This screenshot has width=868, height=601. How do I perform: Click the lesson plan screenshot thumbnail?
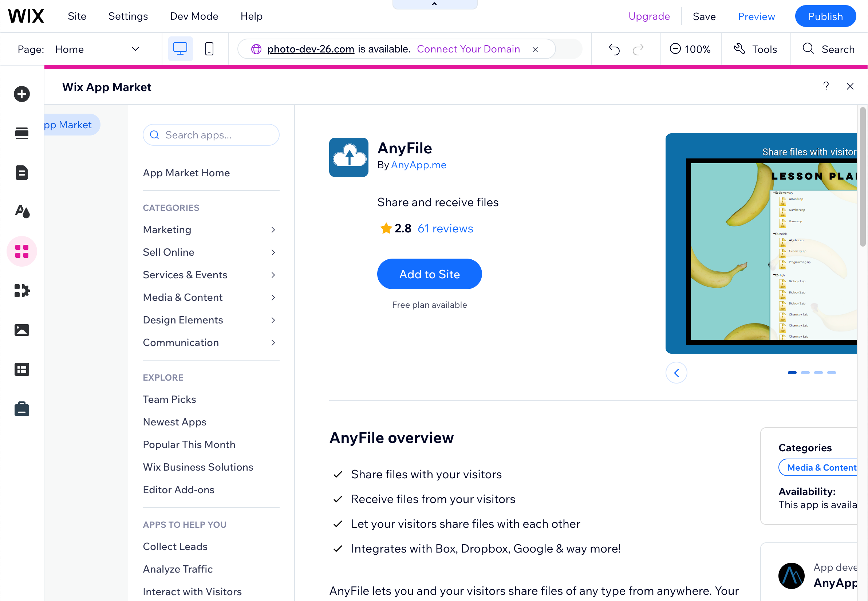(761, 243)
